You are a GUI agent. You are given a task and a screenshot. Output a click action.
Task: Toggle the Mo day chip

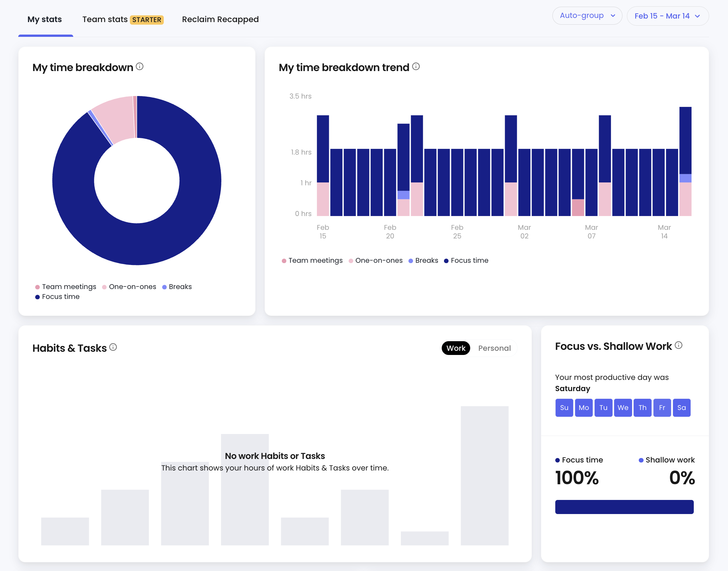point(583,407)
